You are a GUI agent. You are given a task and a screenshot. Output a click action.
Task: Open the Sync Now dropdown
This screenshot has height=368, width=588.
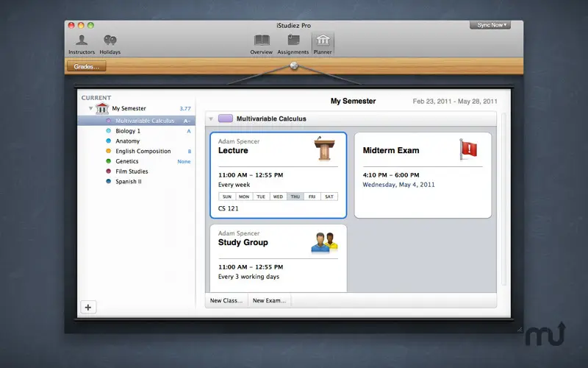click(x=490, y=25)
